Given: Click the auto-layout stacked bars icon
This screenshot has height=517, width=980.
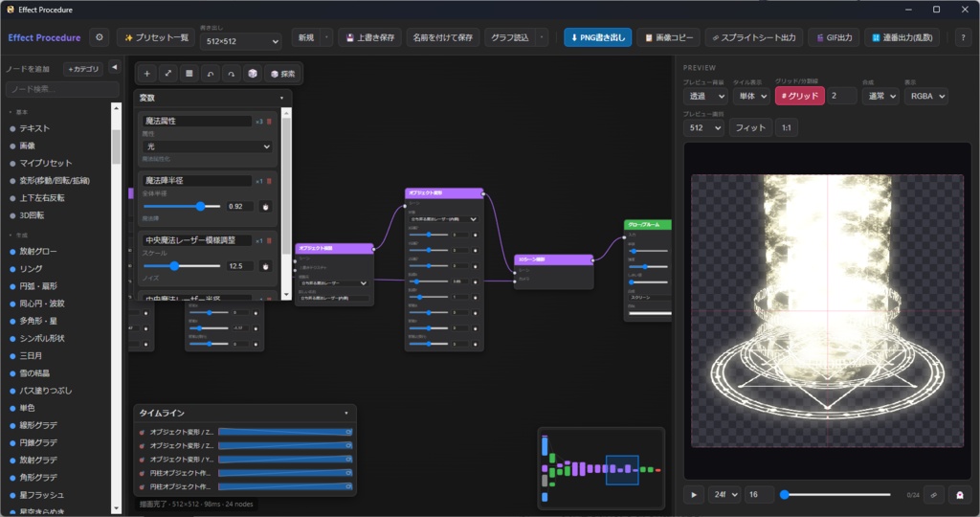Looking at the screenshot, I should 189,74.
